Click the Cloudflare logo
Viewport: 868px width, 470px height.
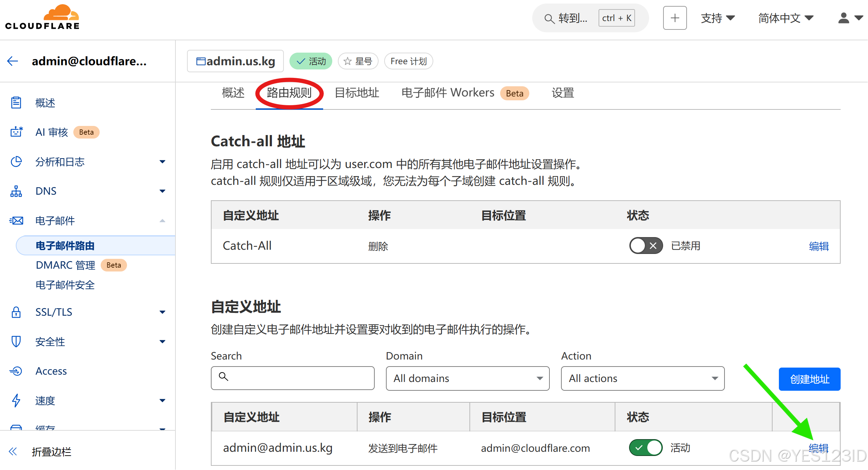tap(42, 18)
